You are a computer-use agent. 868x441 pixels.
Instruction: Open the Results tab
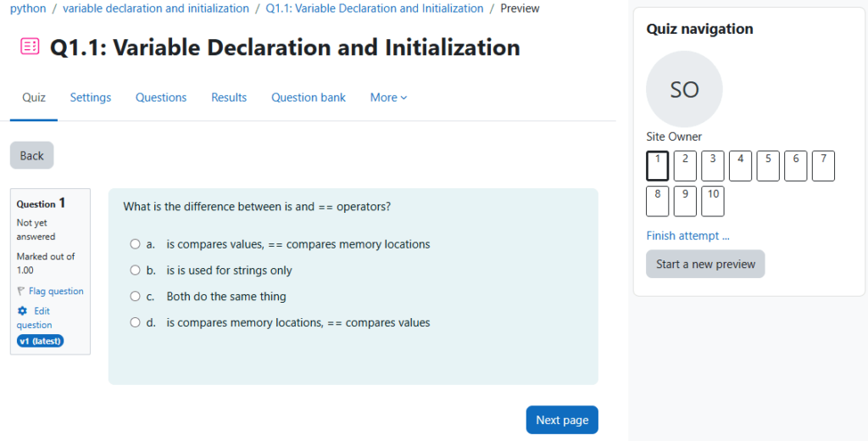tap(229, 98)
